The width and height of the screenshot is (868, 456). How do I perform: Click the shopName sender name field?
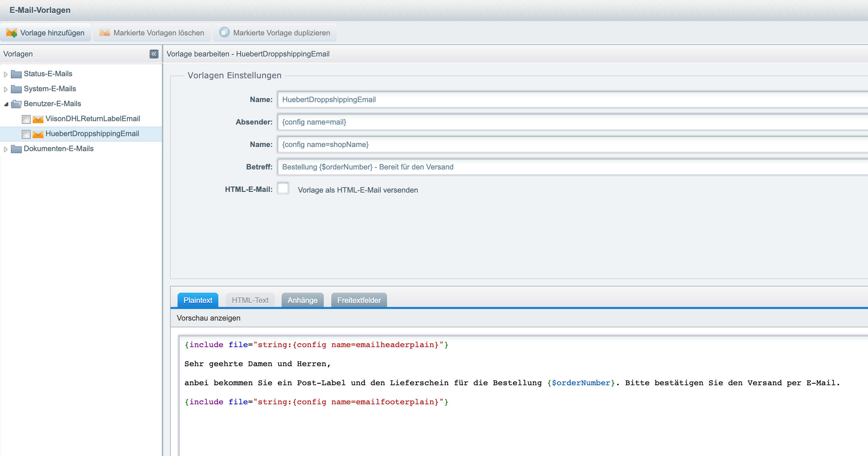(x=572, y=144)
